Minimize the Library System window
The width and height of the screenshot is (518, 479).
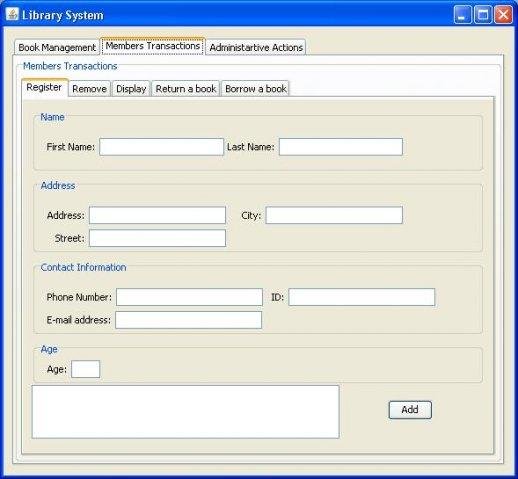[x=462, y=15]
